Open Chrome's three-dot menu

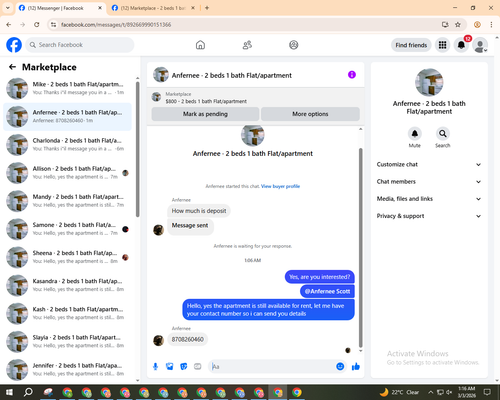tap(491, 25)
